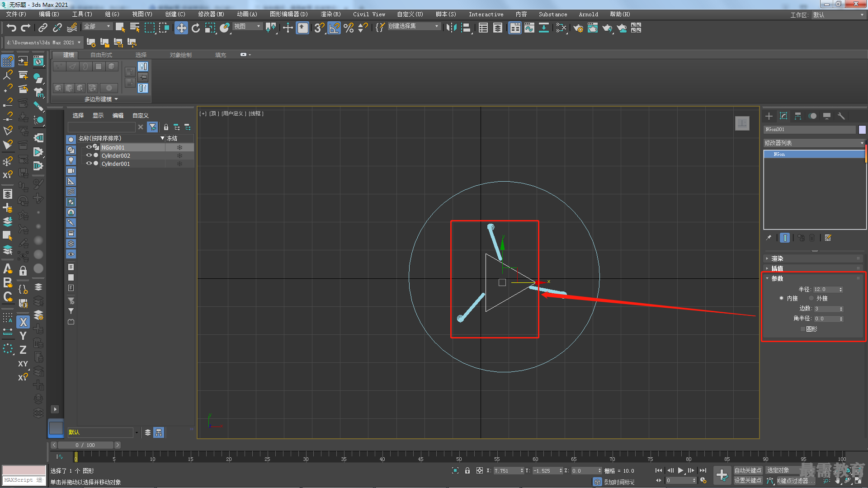
Task: Open the Create panel plus icon
Action: coord(769,116)
